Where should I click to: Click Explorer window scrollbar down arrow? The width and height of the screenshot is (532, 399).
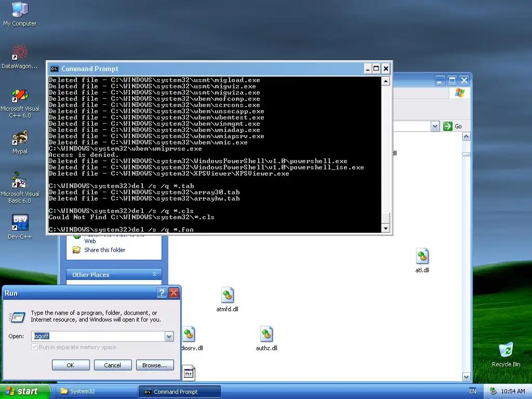coord(466,377)
